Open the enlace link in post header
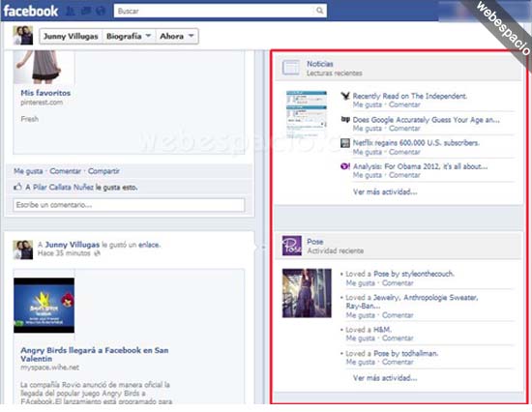The width and height of the screenshot is (532, 412). tap(149, 245)
